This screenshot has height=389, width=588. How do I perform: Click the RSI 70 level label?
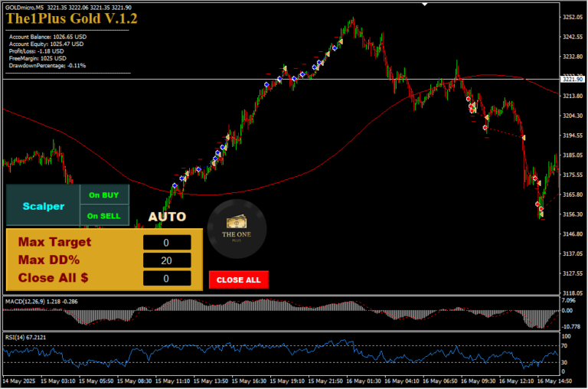[564, 345]
